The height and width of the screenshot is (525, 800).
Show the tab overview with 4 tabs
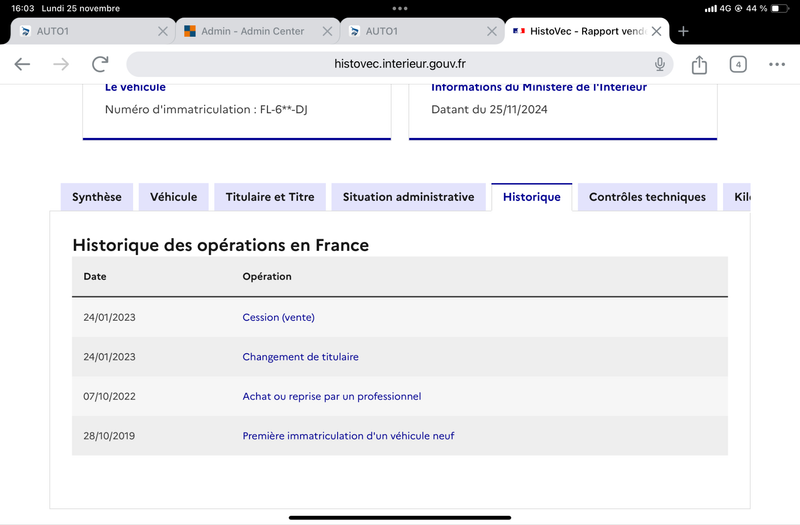tap(738, 64)
